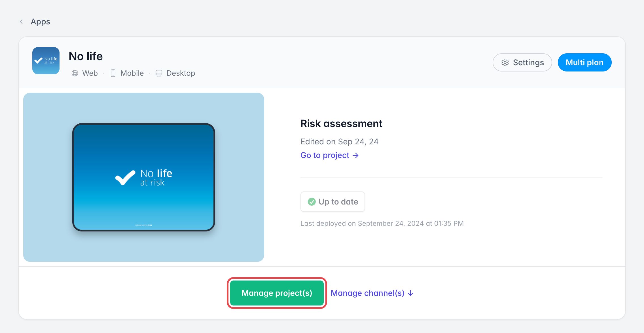Image resolution: width=644 pixels, height=333 pixels.
Task: Open the tablet preview thumbnail
Action: (144, 177)
